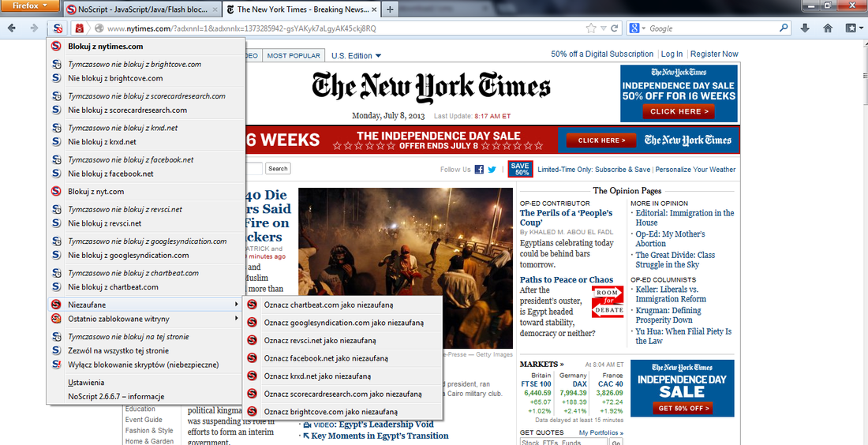
Task: Open the Downloads arrow icon
Action: point(806,28)
